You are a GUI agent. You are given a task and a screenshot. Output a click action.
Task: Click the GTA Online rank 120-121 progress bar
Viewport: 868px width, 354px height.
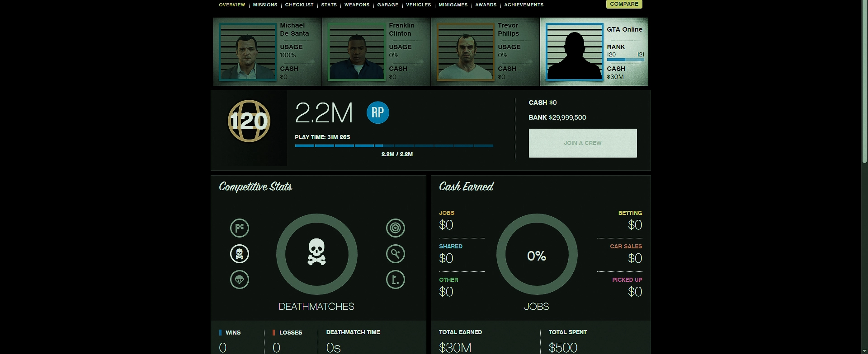tap(625, 60)
